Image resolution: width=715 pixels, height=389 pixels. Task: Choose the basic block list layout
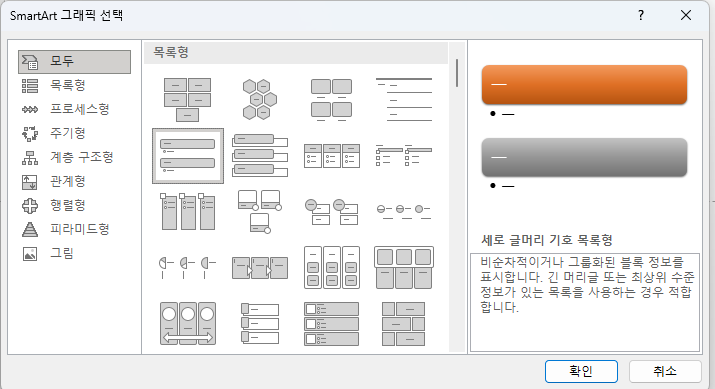(187, 100)
